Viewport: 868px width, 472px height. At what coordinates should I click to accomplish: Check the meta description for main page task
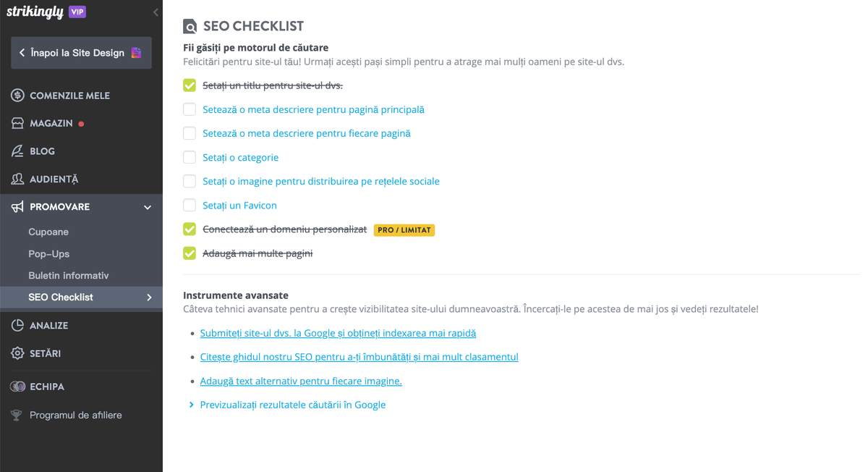[x=189, y=109]
